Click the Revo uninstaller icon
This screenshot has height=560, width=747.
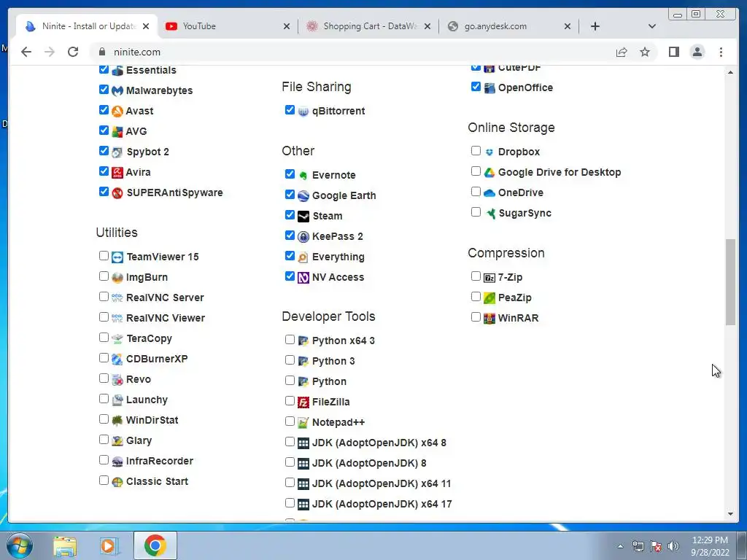coord(117,379)
